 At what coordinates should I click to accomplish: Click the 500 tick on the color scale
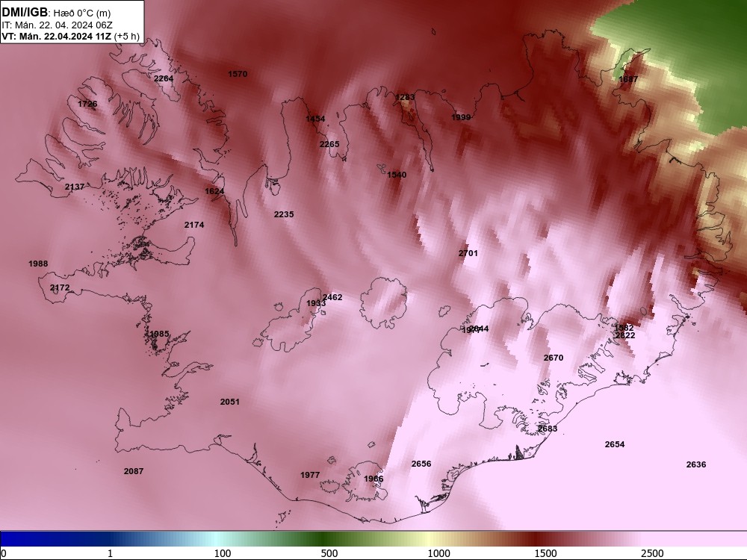[329, 553]
